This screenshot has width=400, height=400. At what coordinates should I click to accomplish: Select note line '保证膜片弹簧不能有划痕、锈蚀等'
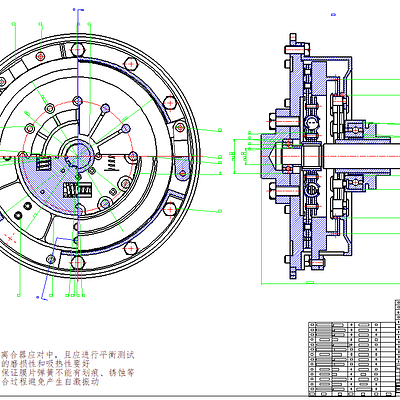click(68, 372)
